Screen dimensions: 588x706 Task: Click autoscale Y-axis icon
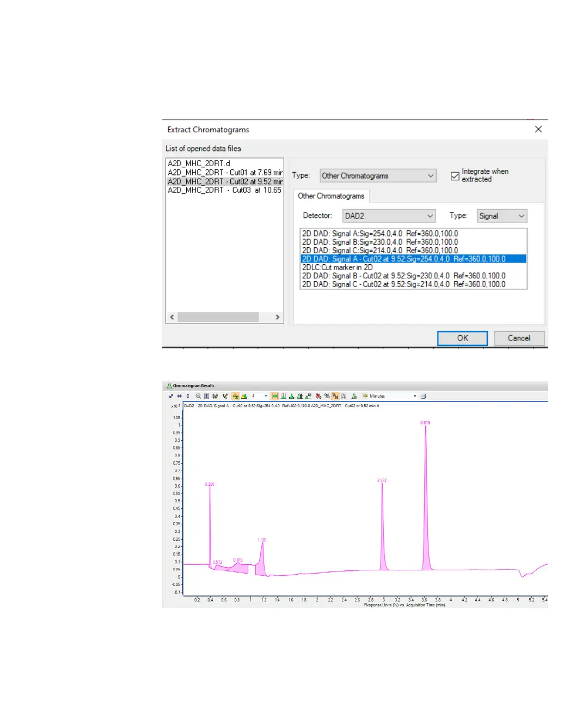coord(188,396)
